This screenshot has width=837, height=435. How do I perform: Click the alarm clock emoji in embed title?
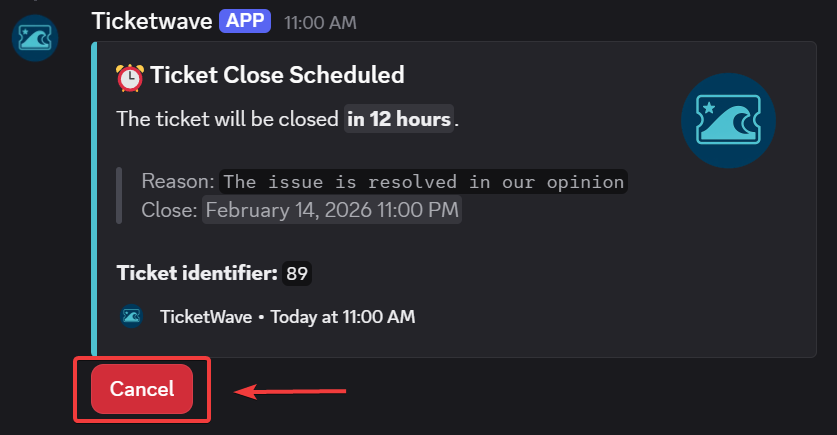coord(130,76)
